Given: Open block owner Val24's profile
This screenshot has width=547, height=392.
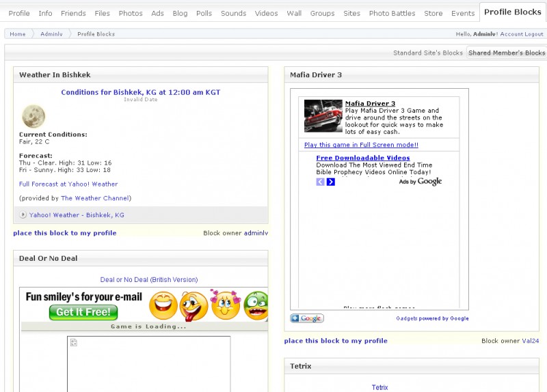Looking at the screenshot, I should pyautogui.click(x=531, y=341).
